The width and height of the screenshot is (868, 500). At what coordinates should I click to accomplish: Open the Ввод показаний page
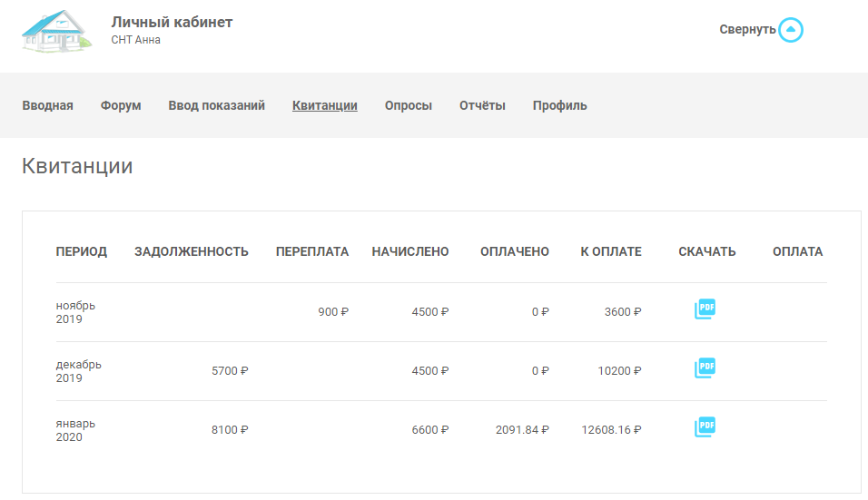coord(216,105)
